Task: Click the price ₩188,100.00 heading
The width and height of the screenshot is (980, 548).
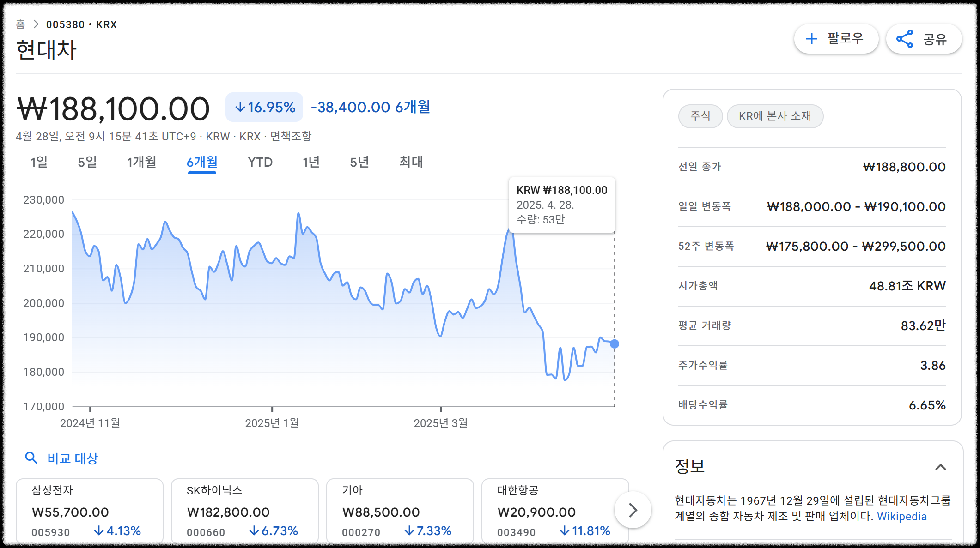Action: (113, 109)
